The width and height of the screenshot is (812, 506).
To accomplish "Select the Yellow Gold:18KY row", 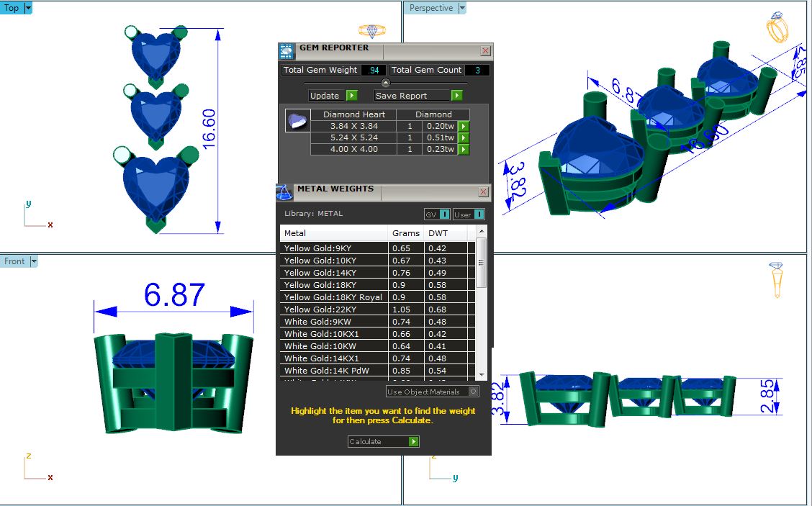I will pos(334,285).
